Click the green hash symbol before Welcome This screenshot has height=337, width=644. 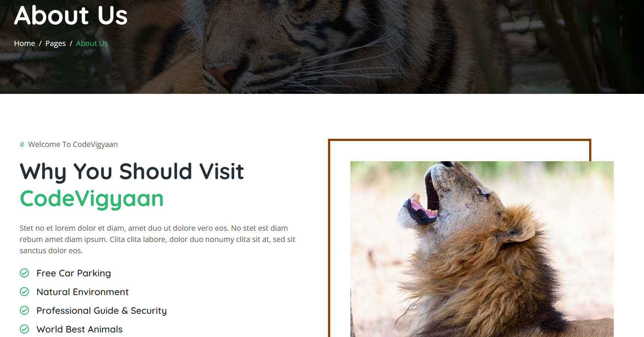tap(22, 144)
